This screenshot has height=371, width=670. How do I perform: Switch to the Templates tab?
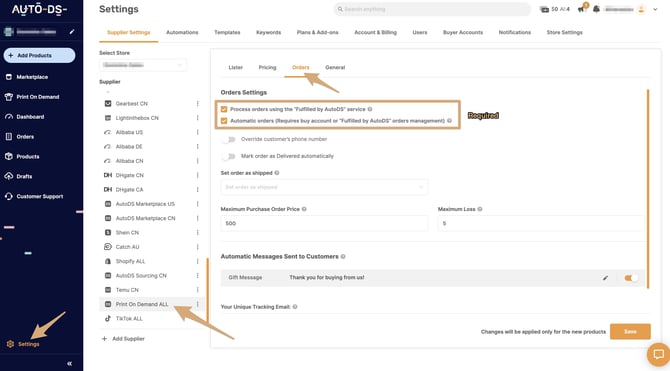coord(227,32)
